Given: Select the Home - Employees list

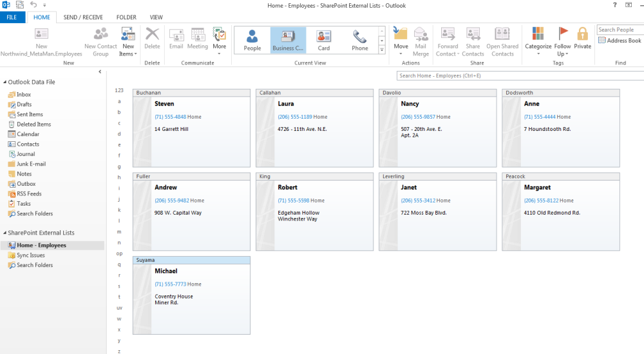Looking at the screenshot, I should 52,245.
